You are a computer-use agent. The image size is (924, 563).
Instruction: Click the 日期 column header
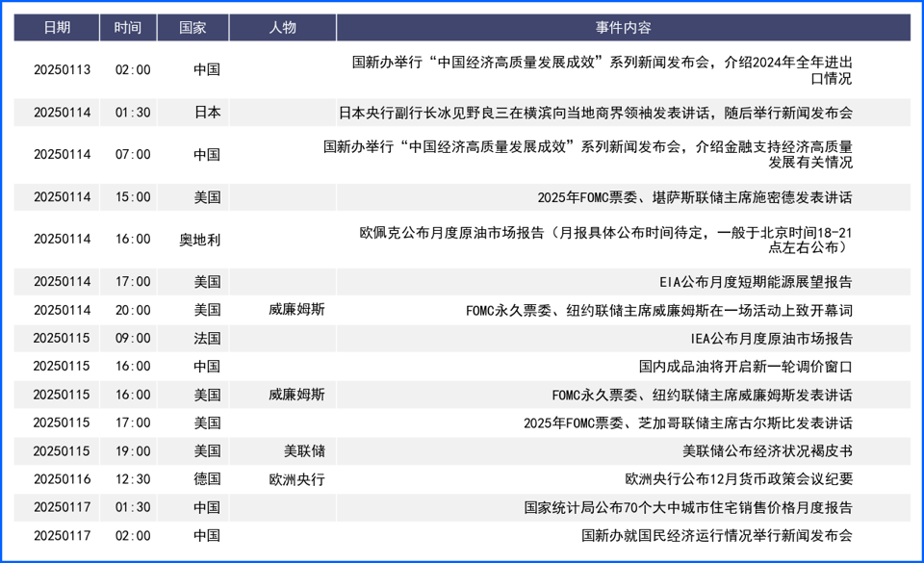pyautogui.click(x=57, y=28)
